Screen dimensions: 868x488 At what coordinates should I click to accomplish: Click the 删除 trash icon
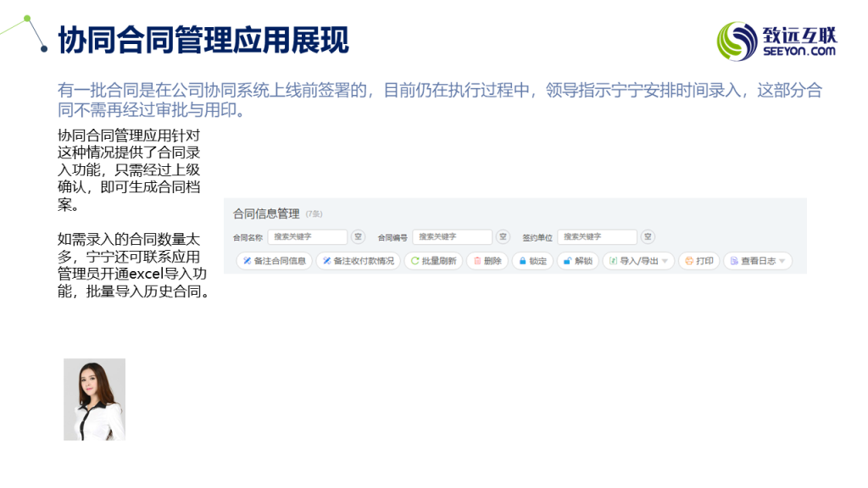click(477, 261)
